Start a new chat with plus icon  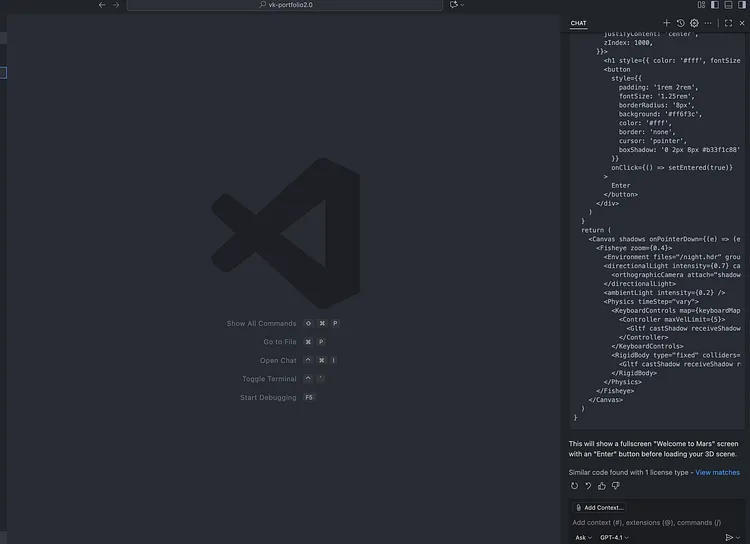[x=667, y=23]
